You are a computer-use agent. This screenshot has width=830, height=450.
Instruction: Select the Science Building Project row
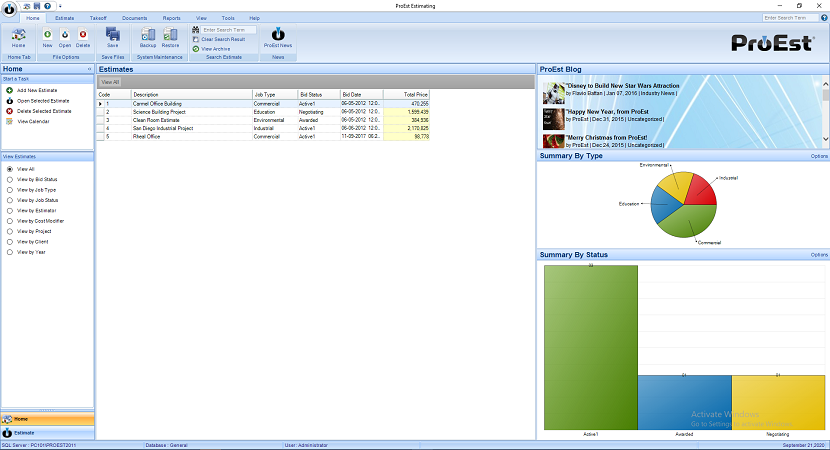(x=263, y=112)
